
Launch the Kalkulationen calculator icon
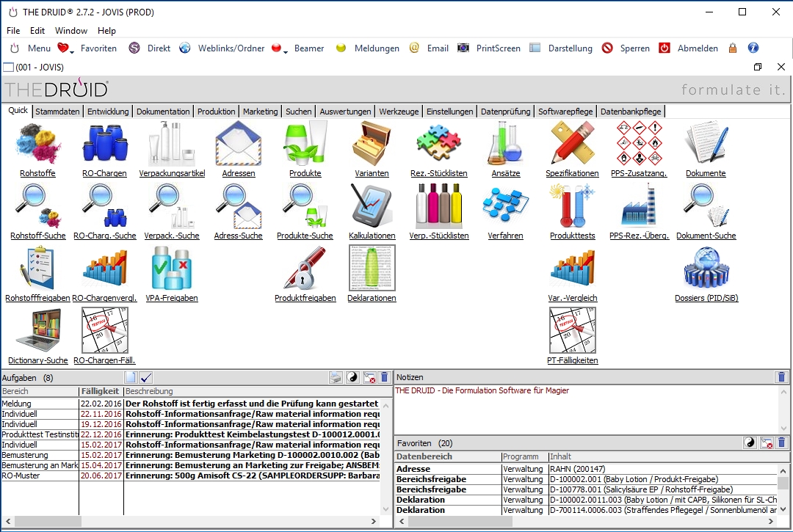[x=372, y=205]
